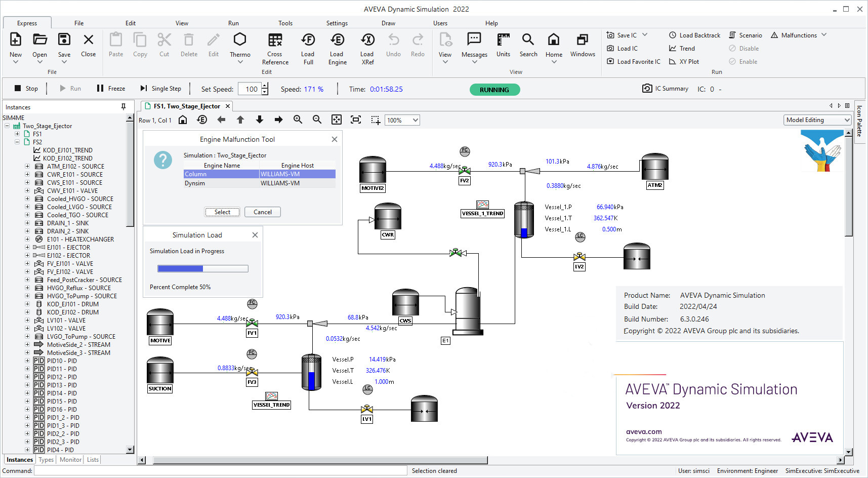Click the RUNNING status button
Viewport: 868px width, 478px height.
[x=494, y=90]
